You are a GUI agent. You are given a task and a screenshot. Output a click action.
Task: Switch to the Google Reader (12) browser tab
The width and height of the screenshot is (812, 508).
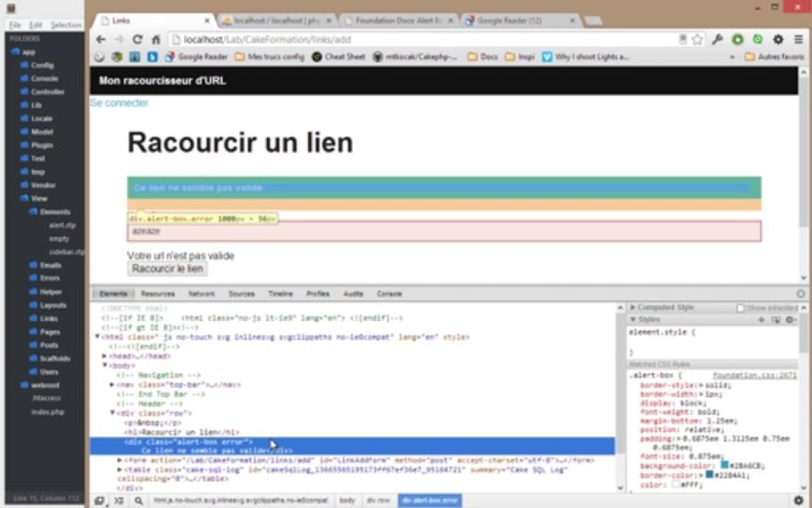(x=520, y=20)
